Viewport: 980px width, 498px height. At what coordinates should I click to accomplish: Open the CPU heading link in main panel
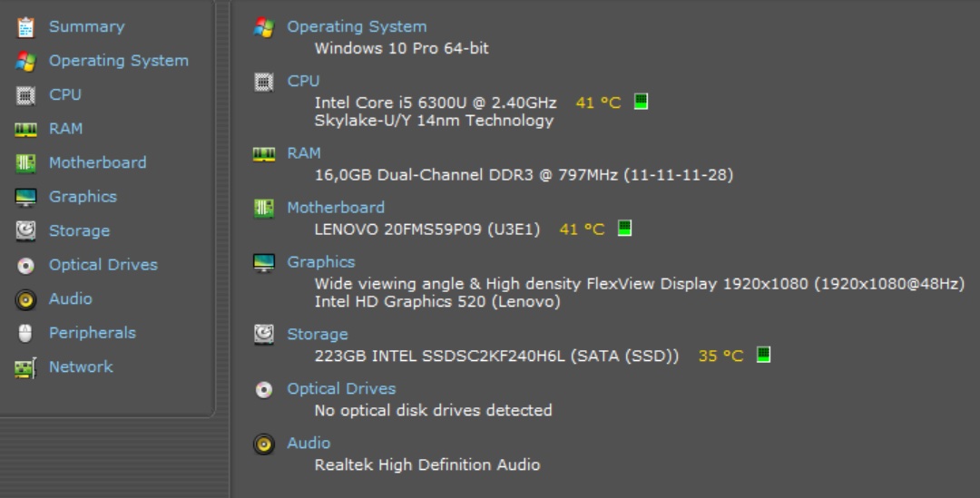tap(303, 81)
